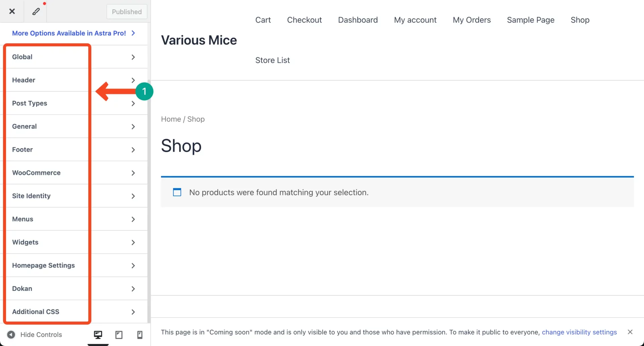This screenshot has width=644, height=346.
Task: Expand the WooCommerce chevron arrow
Action: 133,173
